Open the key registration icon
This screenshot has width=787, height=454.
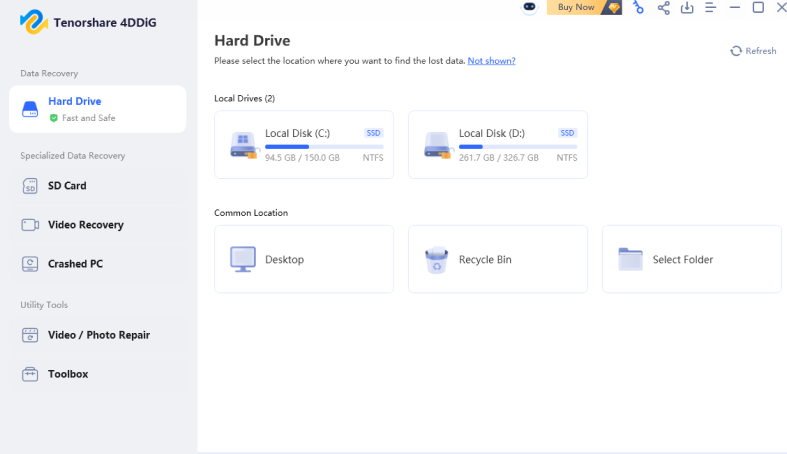638,8
